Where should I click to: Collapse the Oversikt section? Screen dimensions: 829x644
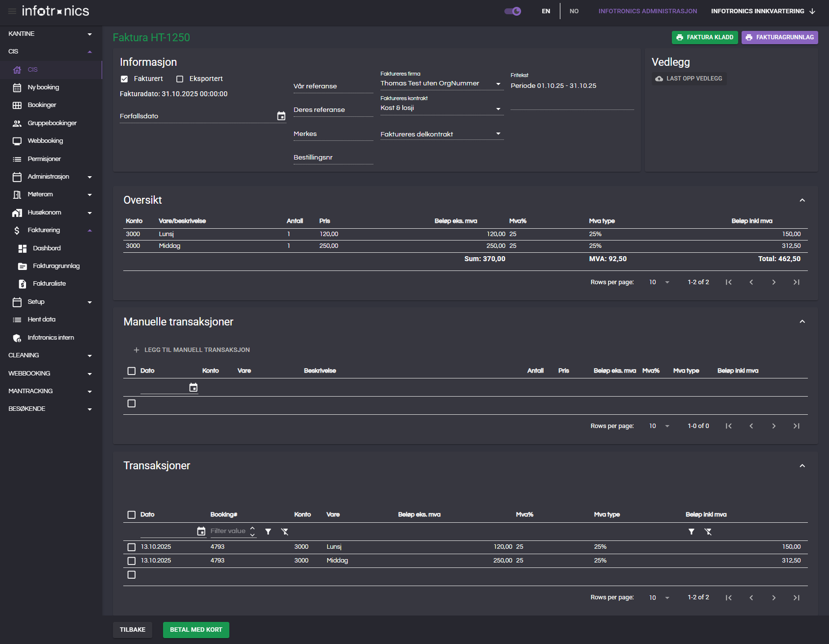[x=802, y=200]
